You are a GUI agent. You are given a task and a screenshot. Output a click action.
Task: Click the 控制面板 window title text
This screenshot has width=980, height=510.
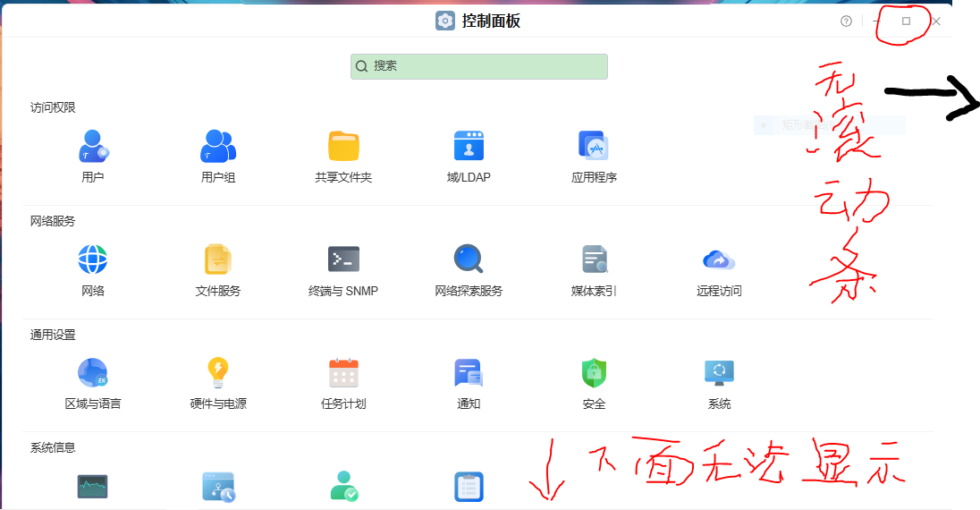point(491,21)
